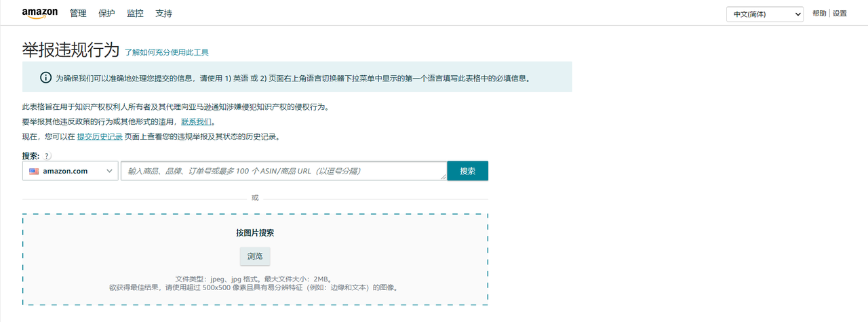Click the 浏览 button to upload image
Viewport: 868px width, 322px height.
click(255, 256)
